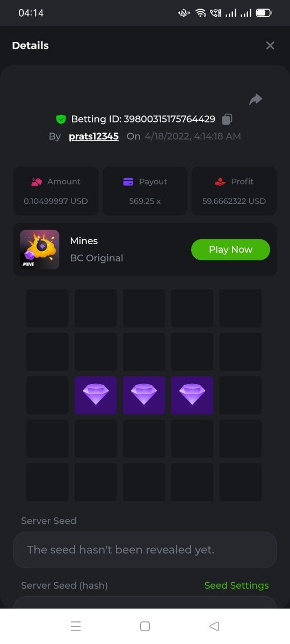Copy the Betting ID with copy icon
The image size is (290, 644).
click(x=227, y=119)
